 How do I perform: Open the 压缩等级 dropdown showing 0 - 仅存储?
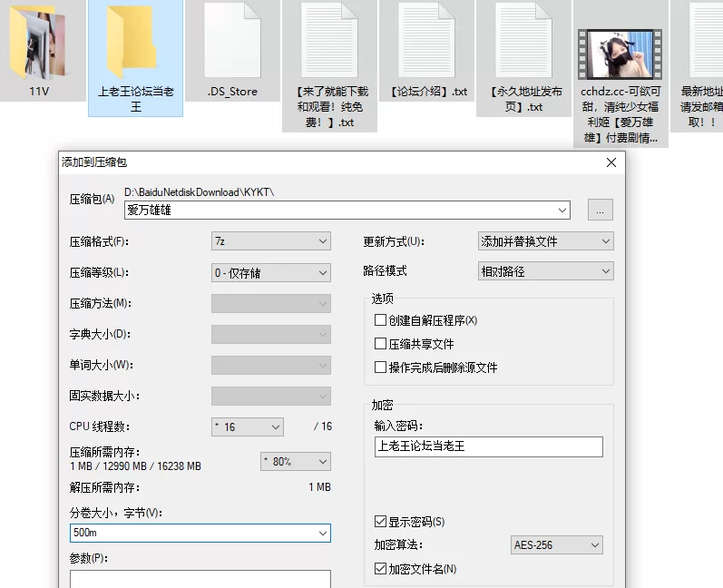tap(271, 272)
